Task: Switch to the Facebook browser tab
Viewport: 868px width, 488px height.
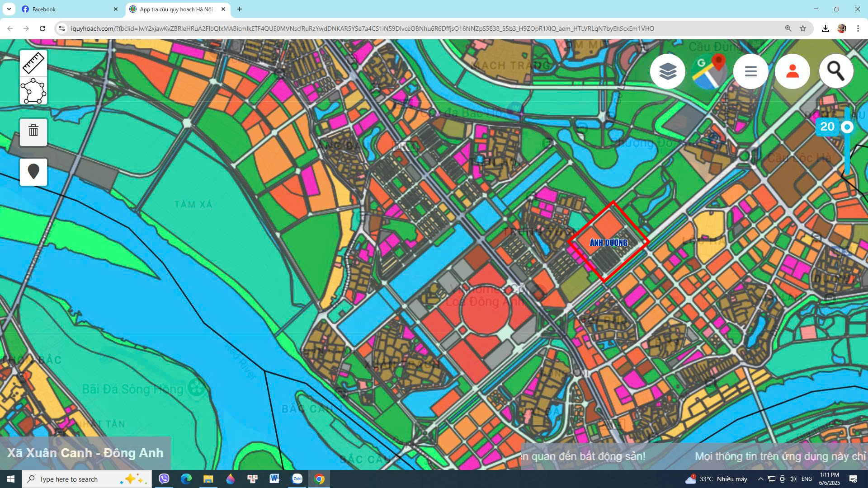Action: (68, 9)
